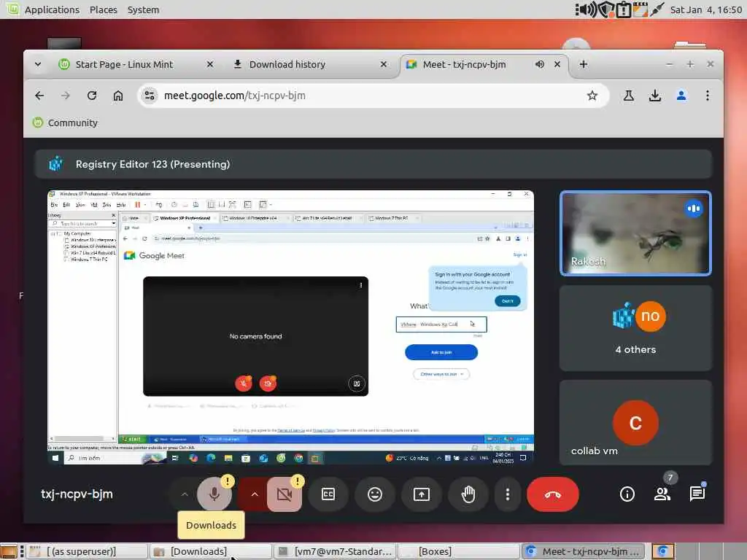The height and width of the screenshot is (560, 747).
Task: Switch to Meet - txj-ncpv-bjm taskbar entry
Action: coord(583,551)
